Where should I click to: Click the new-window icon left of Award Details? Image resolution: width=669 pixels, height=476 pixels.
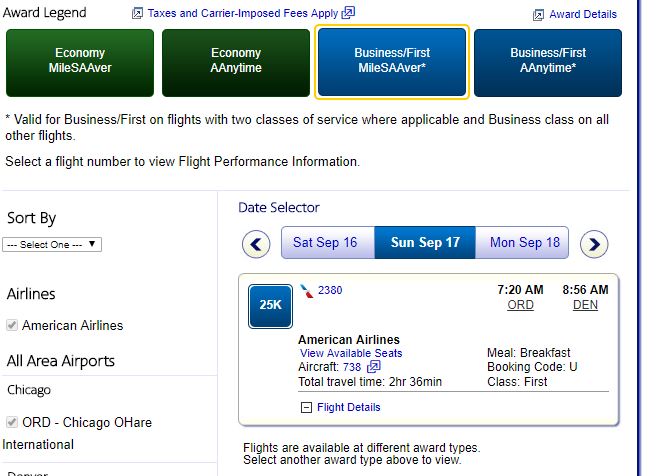coord(539,15)
